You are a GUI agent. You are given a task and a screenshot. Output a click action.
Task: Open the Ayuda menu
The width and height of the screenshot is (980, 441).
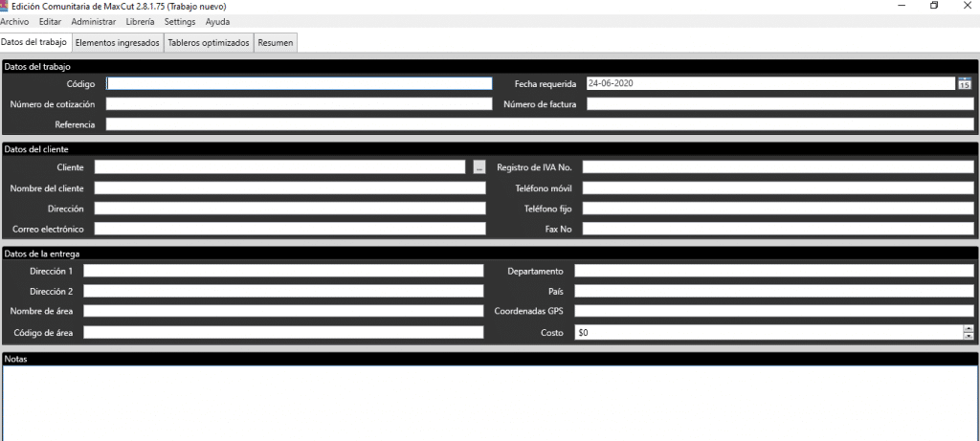coord(217,22)
